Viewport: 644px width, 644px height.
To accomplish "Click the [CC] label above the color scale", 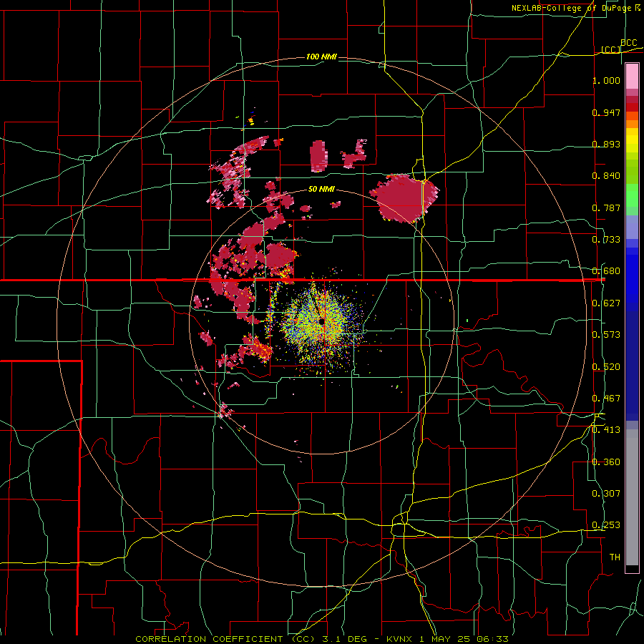I will (x=611, y=49).
